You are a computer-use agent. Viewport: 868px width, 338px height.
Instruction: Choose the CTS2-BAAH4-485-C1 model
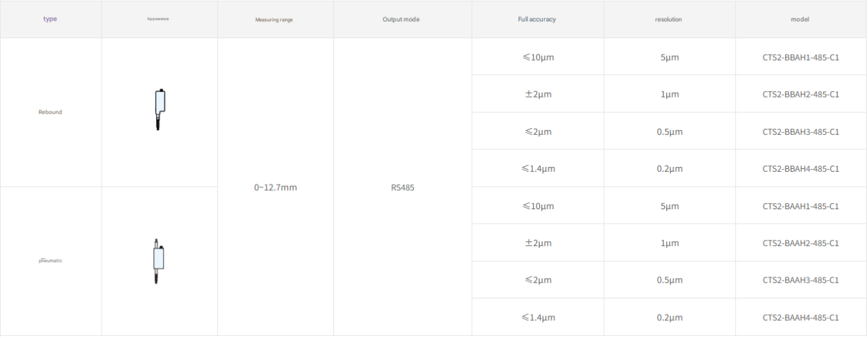pyautogui.click(x=800, y=318)
